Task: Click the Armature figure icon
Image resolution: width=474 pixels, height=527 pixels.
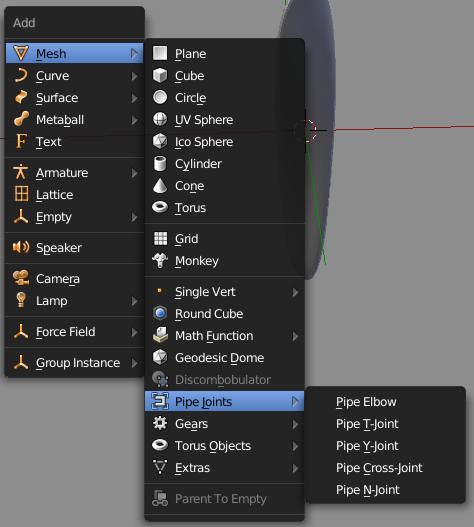Action: tap(21, 172)
